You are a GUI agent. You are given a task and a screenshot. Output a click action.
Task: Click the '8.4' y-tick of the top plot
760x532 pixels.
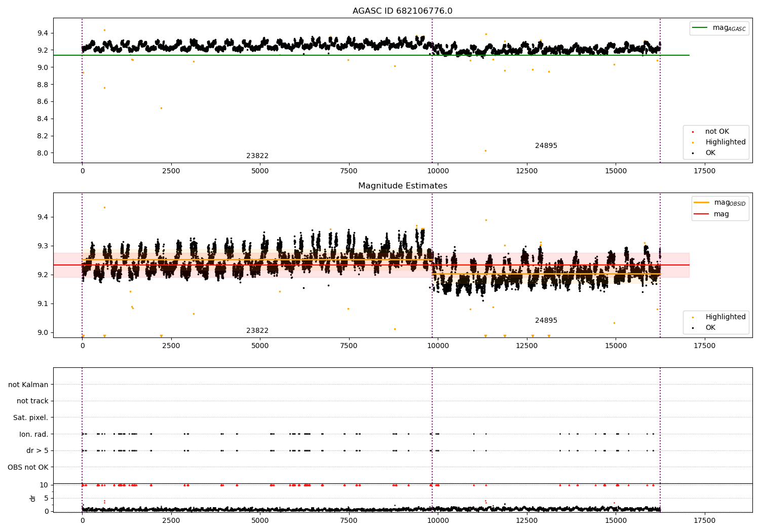(43, 119)
